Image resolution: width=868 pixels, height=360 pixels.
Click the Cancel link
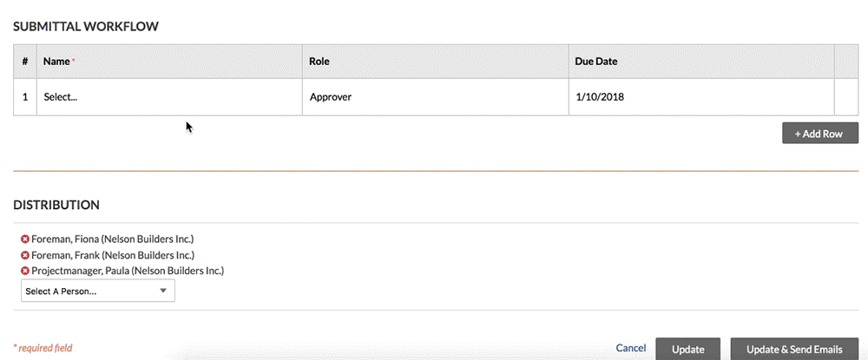(630, 348)
